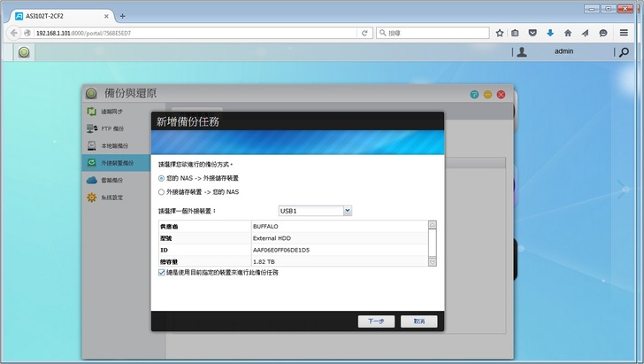Open 系統設定 gear in the sidebar
Screen dimensions: 644x364
[92, 197]
